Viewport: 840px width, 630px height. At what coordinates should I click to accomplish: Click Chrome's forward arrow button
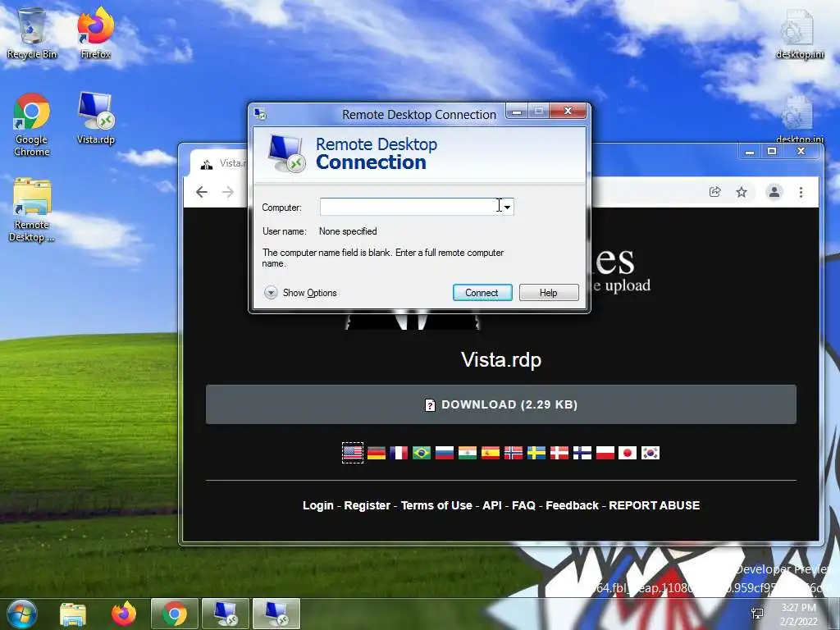pyautogui.click(x=228, y=192)
